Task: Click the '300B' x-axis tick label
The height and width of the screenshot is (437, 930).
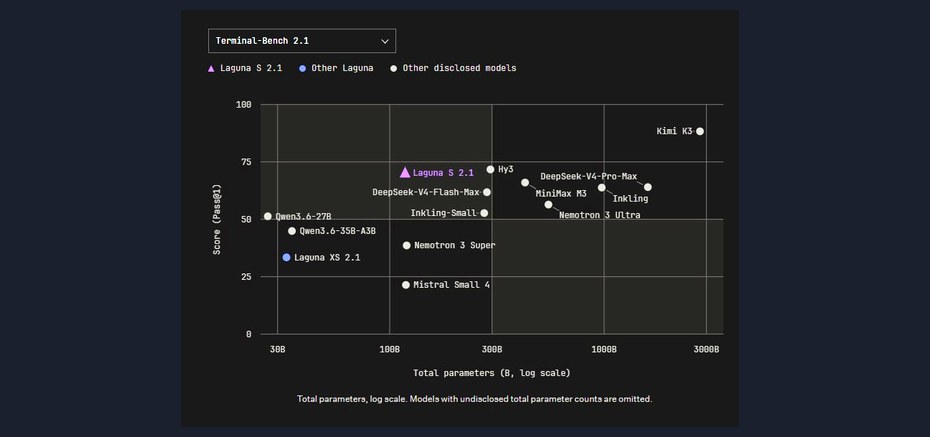Action: 492,350
